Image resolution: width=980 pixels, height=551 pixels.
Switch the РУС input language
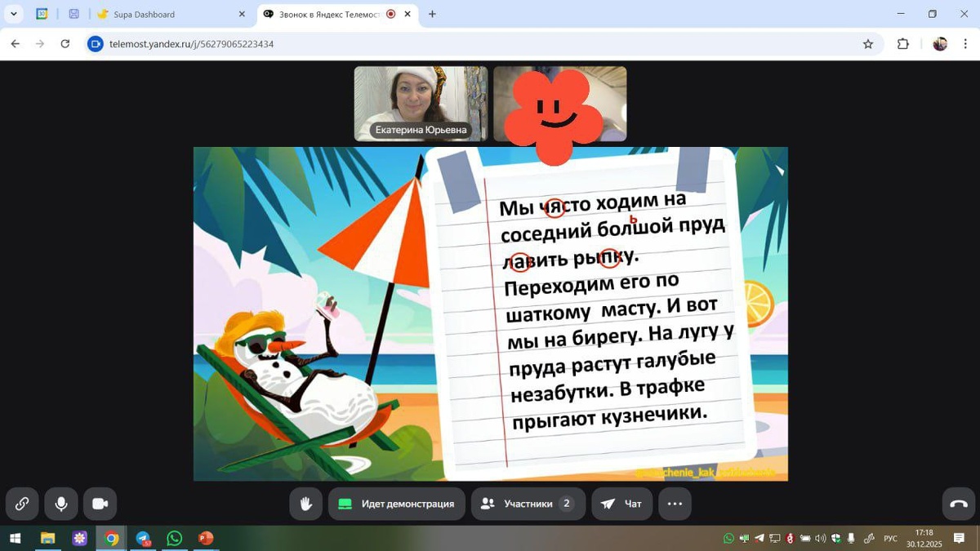click(890, 539)
